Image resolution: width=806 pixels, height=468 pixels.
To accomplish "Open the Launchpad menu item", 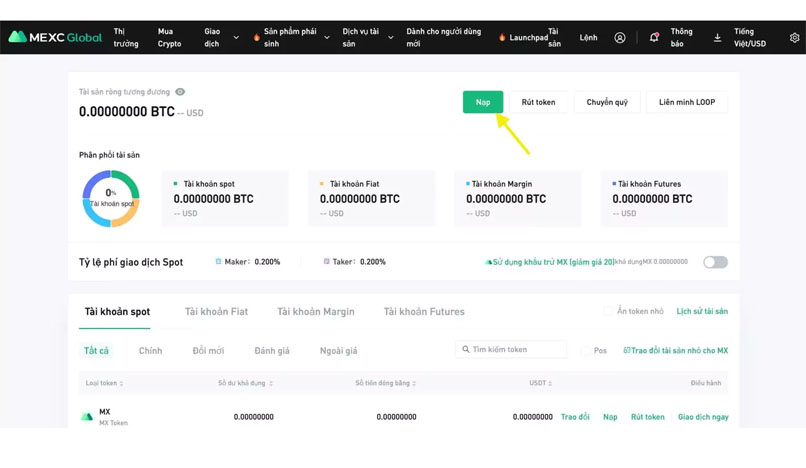I will pos(528,38).
